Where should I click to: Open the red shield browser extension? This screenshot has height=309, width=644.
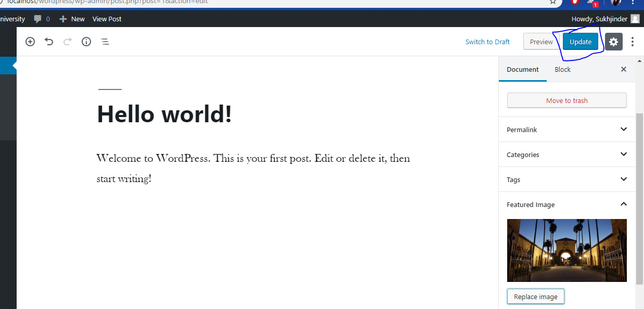point(574,2)
